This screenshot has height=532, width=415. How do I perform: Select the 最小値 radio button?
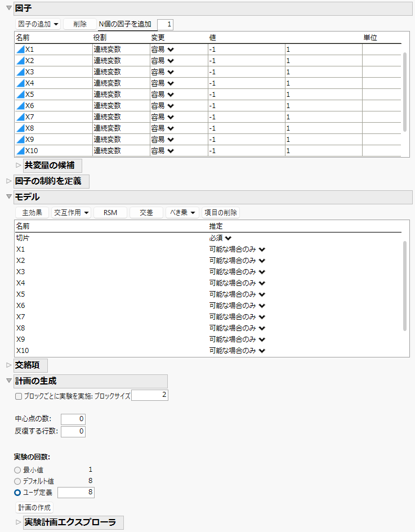[17, 470]
